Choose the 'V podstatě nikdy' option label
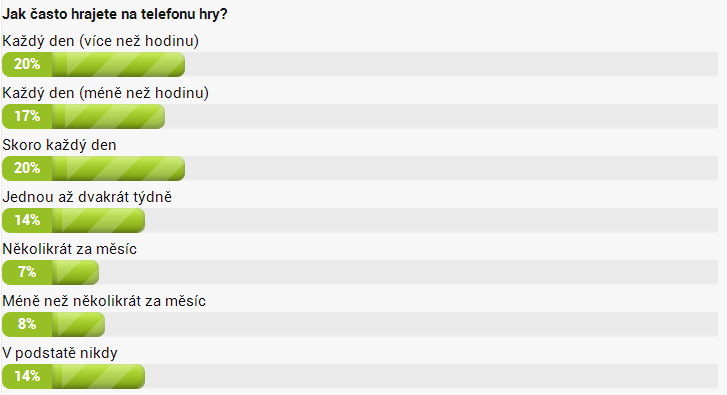This screenshot has width=727, height=395. (x=59, y=353)
